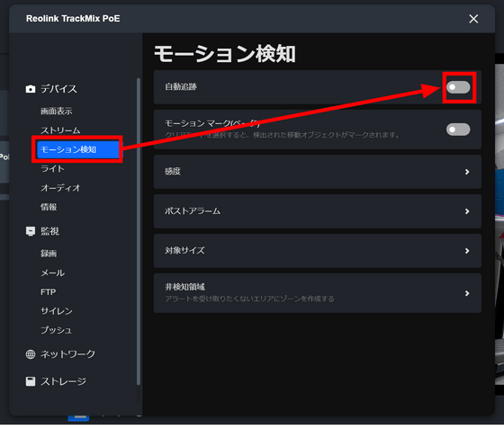Open the FTP settings page

[x=49, y=292]
